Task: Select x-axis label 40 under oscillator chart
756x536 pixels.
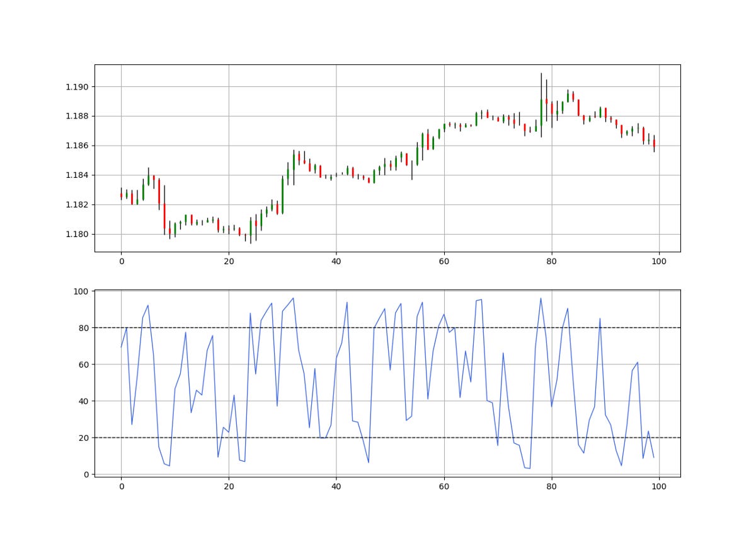Action: [x=336, y=486]
